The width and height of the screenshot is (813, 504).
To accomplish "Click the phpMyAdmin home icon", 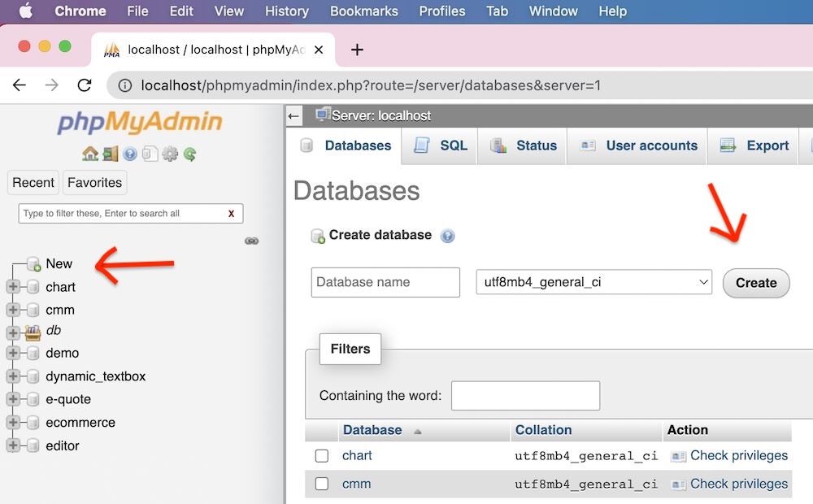I will click(89, 153).
